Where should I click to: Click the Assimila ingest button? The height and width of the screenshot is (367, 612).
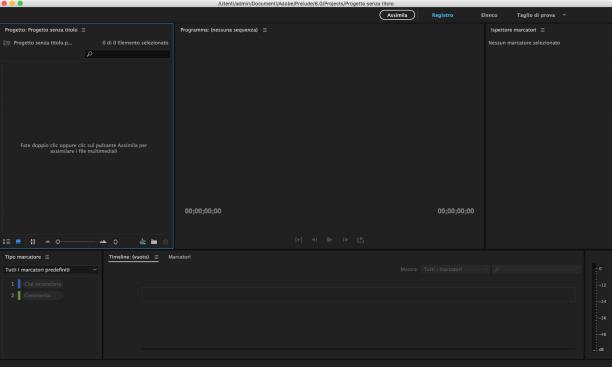click(x=397, y=15)
